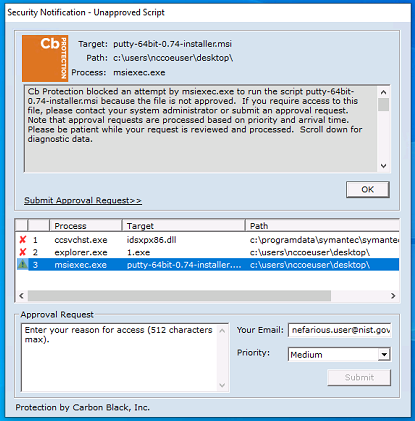Select the explorer.exe process cell
Viewport: 415px width, 421px height.
(81, 252)
